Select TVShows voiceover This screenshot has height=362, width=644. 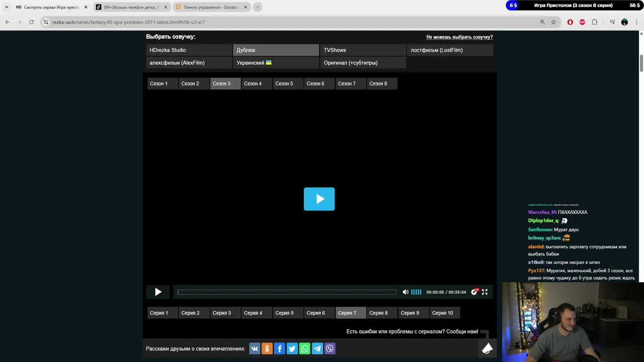click(x=363, y=50)
